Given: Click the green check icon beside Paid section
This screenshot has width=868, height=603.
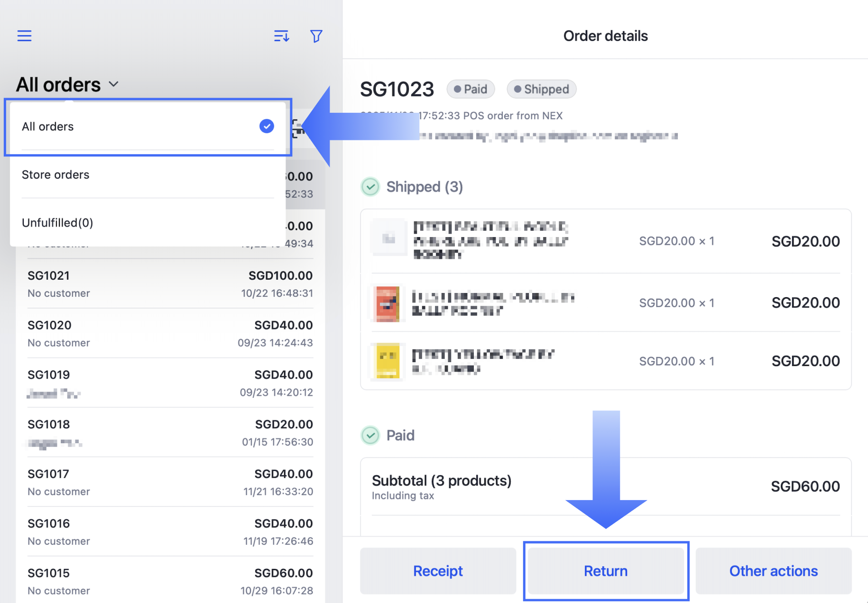Looking at the screenshot, I should 370,435.
